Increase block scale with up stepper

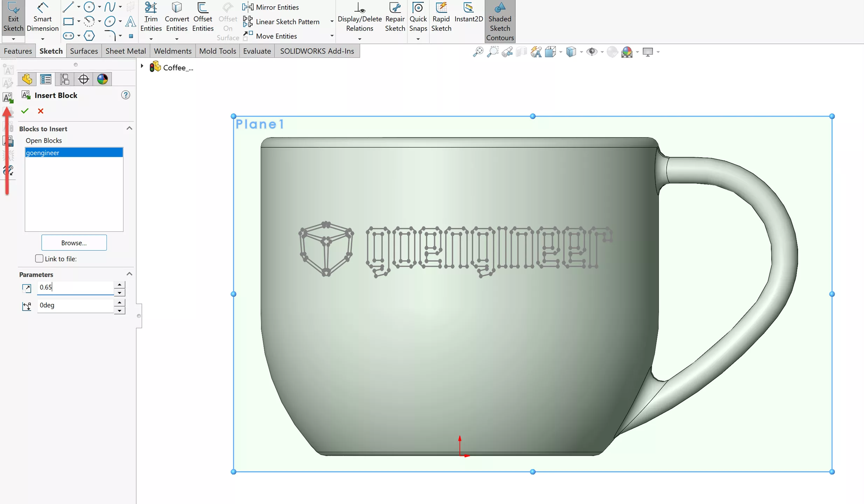point(119,285)
